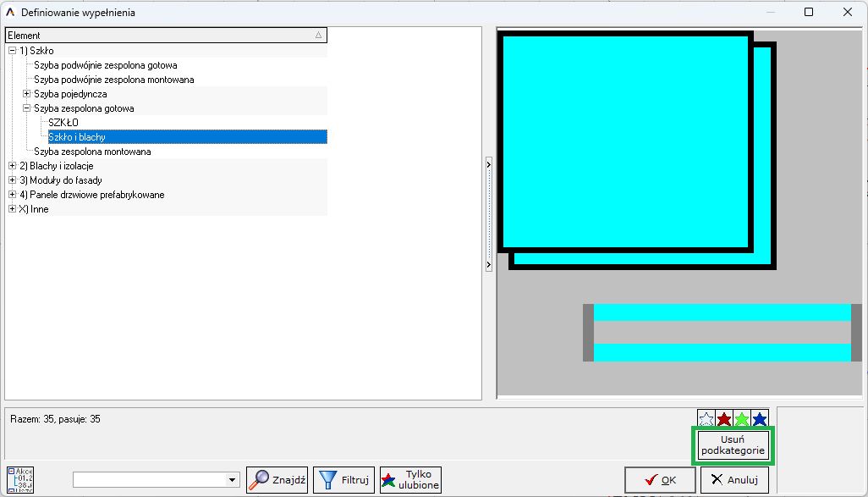
Task: Confirm the dialog with OK
Action: coord(661,479)
